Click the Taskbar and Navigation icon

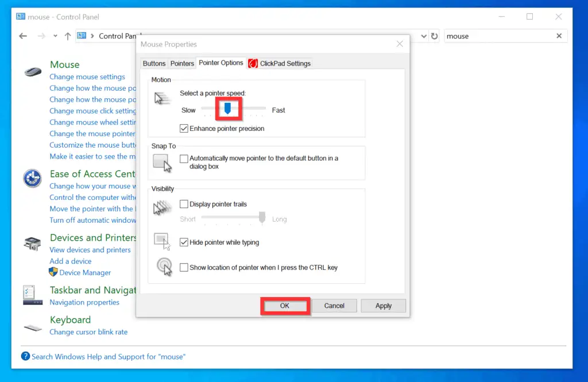33,295
